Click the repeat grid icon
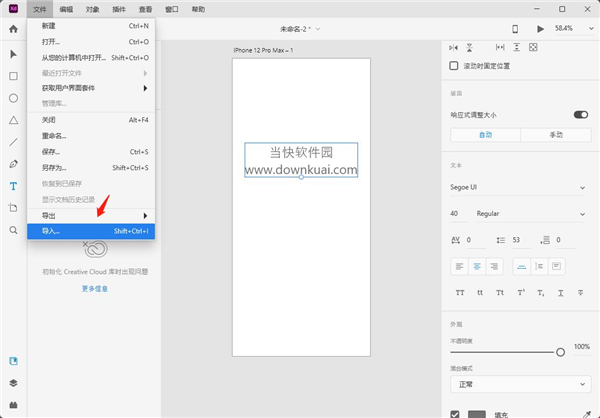 click(533, 47)
